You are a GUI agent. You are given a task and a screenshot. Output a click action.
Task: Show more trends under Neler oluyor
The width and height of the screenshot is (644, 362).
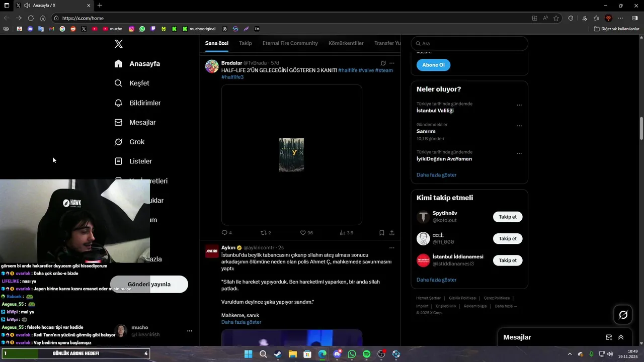coord(437,175)
